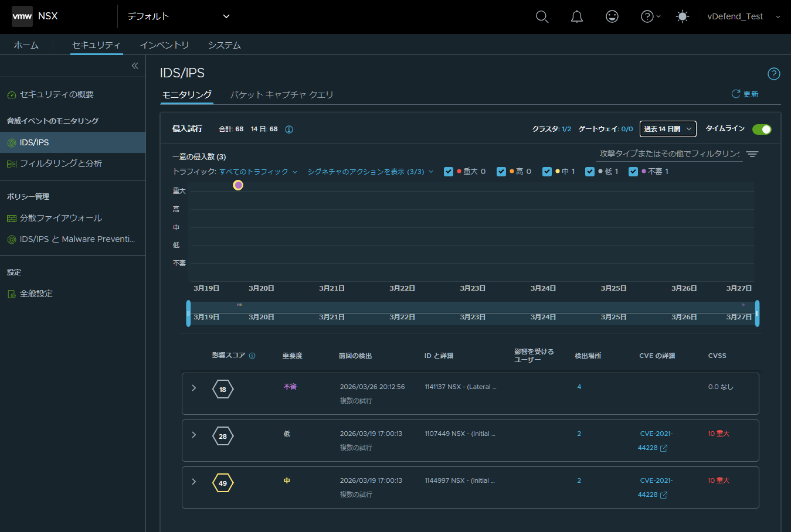Screen dimensions: 791x532
Task: Click the IDS/IPS page help icon
Action: point(774,73)
